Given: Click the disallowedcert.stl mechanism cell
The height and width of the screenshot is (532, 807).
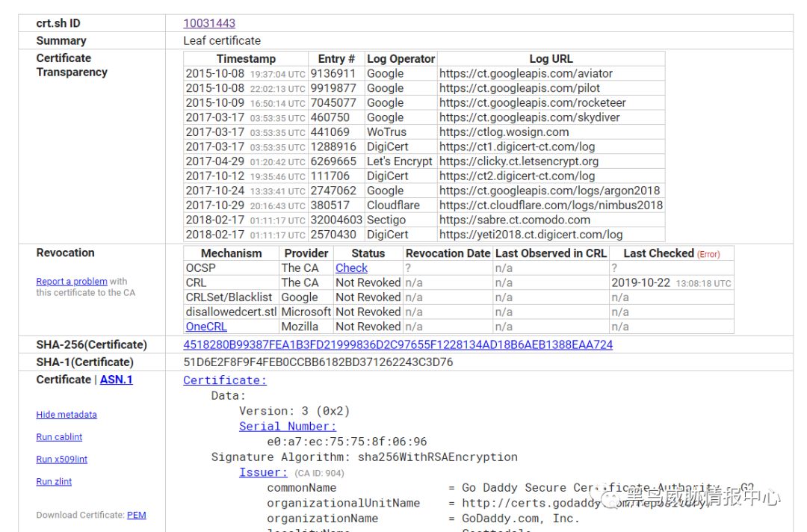Looking at the screenshot, I should pyautogui.click(x=231, y=312).
